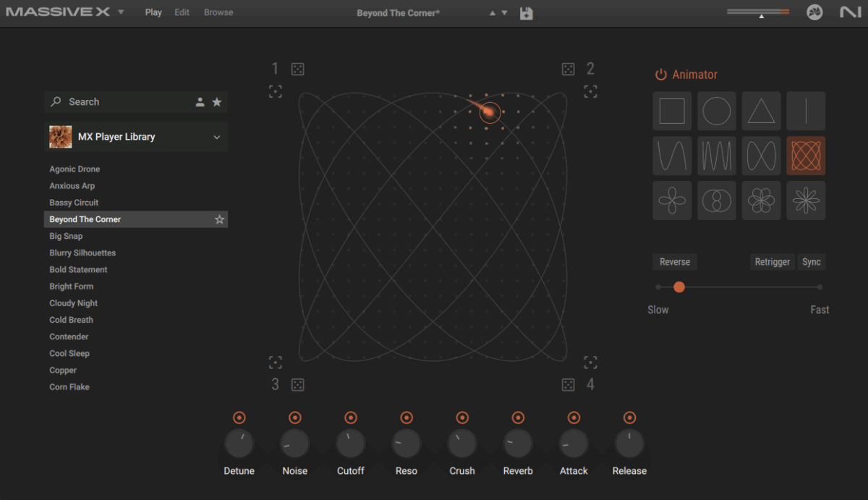Enable Retrigger mode
The width and height of the screenshot is (868, 500).
tap(772, 261)
